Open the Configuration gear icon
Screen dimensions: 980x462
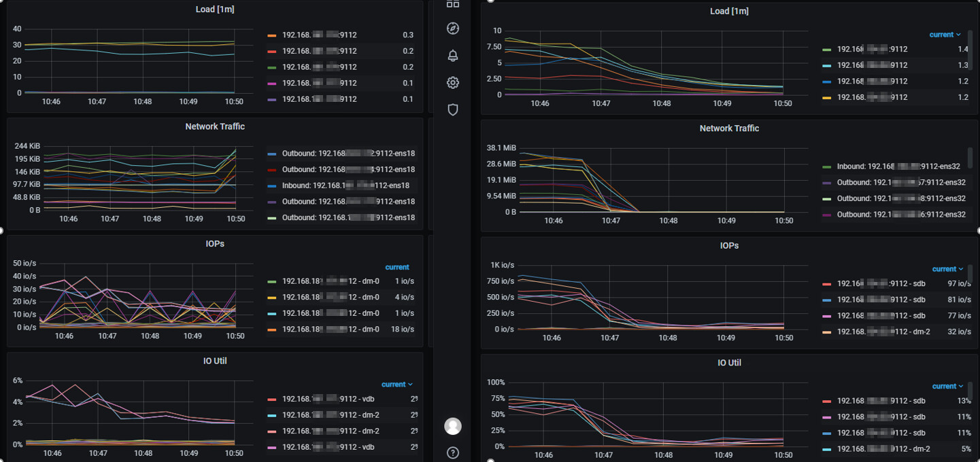[453, 83]
